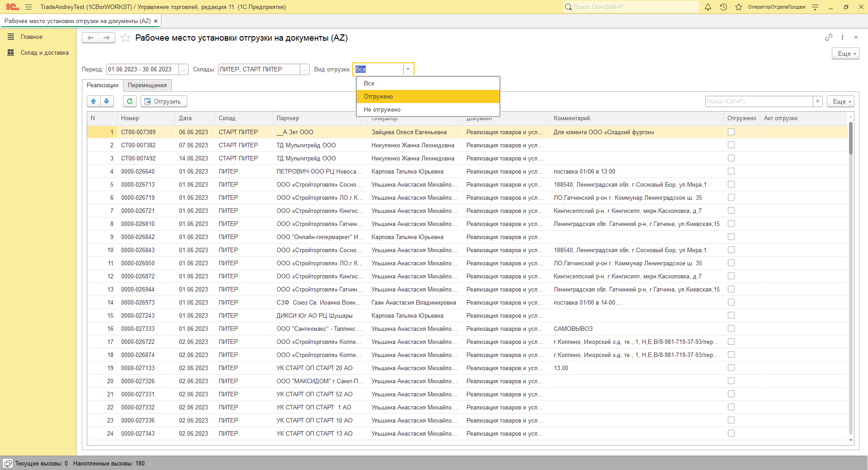
Task: Click the refresh list icon
Action: pyautogui.click(x=130, y=101)
